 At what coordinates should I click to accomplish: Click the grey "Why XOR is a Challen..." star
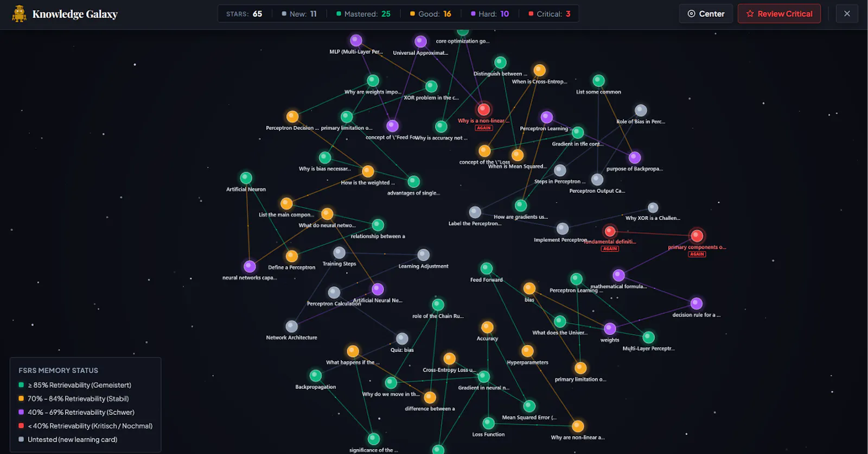click(x=653, y=207)
